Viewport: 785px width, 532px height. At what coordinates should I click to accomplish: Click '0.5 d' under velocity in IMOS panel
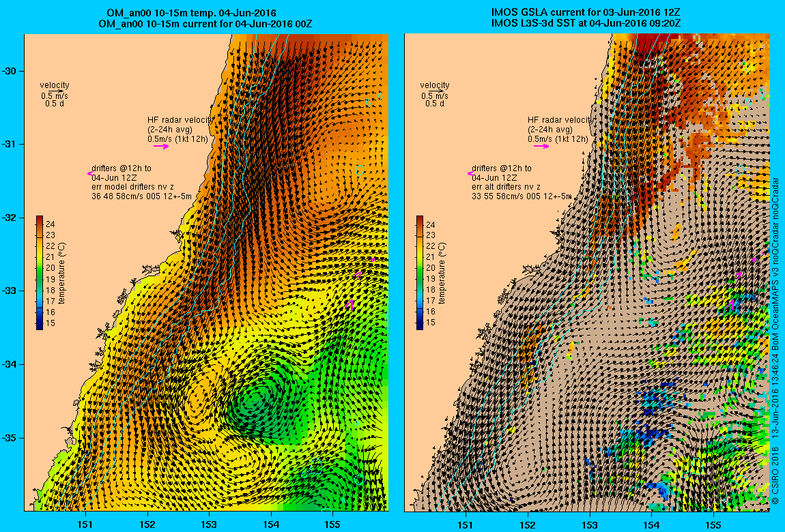pos(435,104)
